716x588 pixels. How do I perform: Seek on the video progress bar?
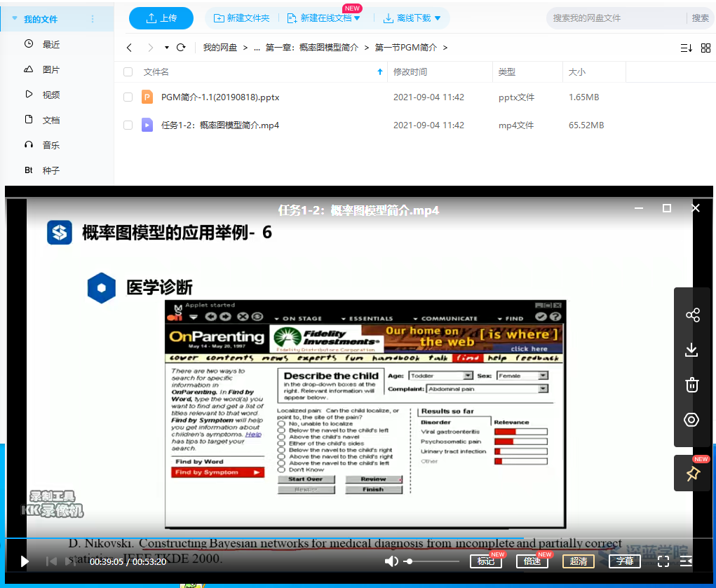359,539
